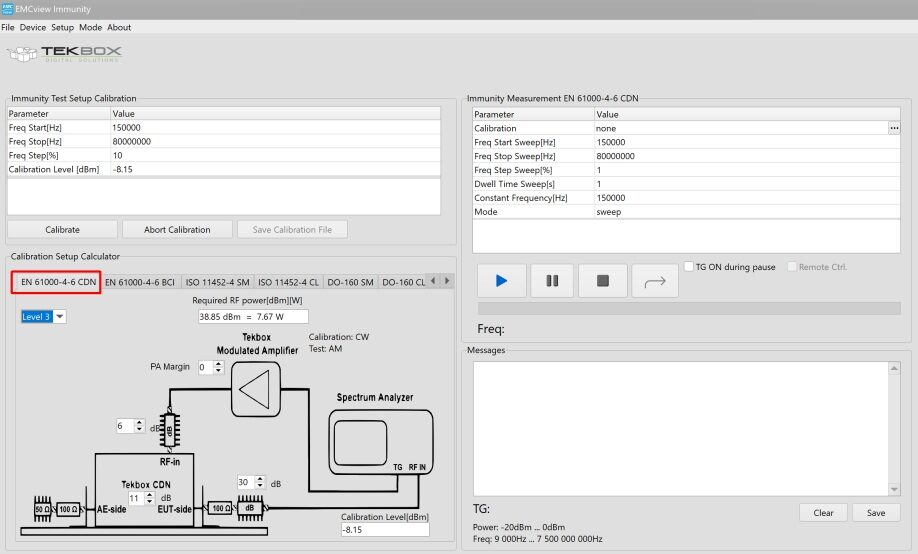Click inside the Messages text area
918x554 pixels.
tap(681, 429)
